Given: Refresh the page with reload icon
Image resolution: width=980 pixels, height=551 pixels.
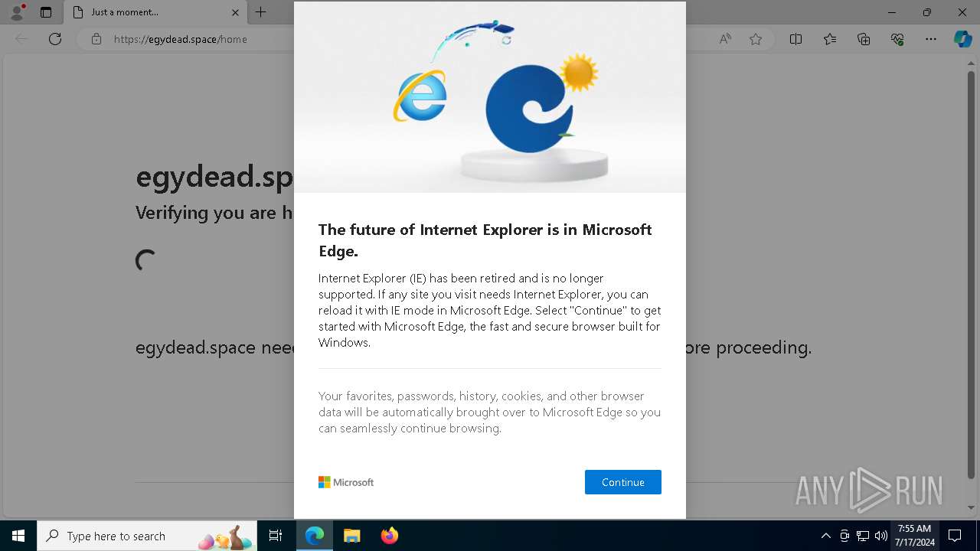Looking at the screenshot, I should coord(55,39).
